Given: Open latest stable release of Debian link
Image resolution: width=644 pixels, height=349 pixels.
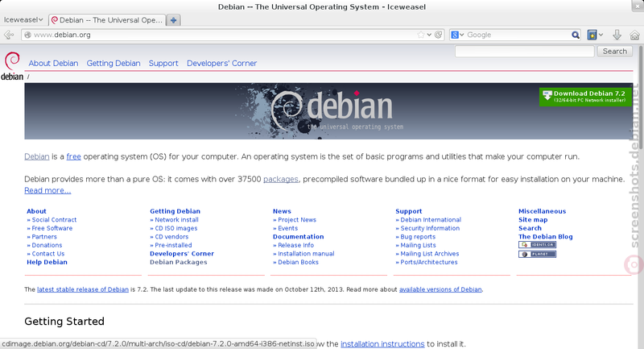Looking at the screenshot, I should pyautogui.click(x=83, y=289).
